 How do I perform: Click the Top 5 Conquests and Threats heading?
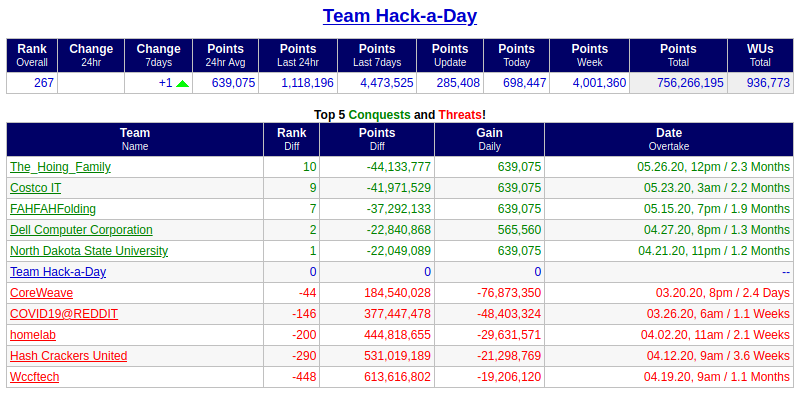pyautogui.click(x=400, y=114)
